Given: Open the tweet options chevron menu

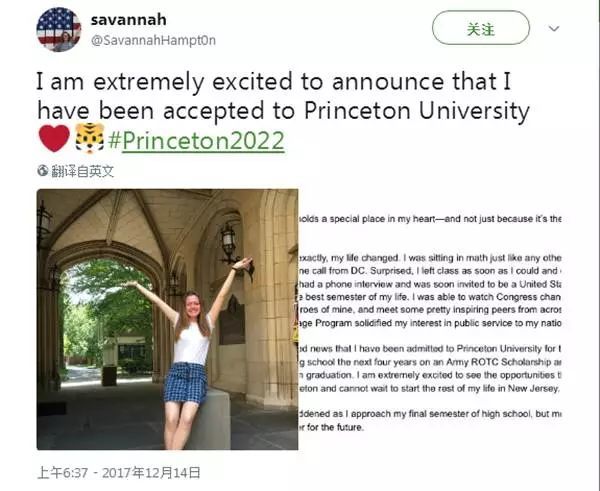Looking at the screenshot, I should pos(553,29).
